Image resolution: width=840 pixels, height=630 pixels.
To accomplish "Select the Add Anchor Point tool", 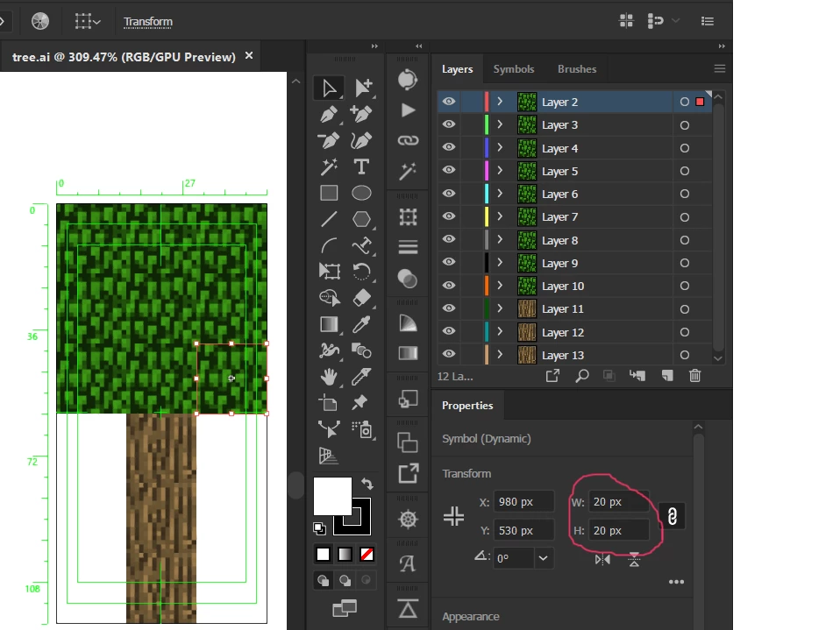I will pyautogui.click(x=361, y=114).
